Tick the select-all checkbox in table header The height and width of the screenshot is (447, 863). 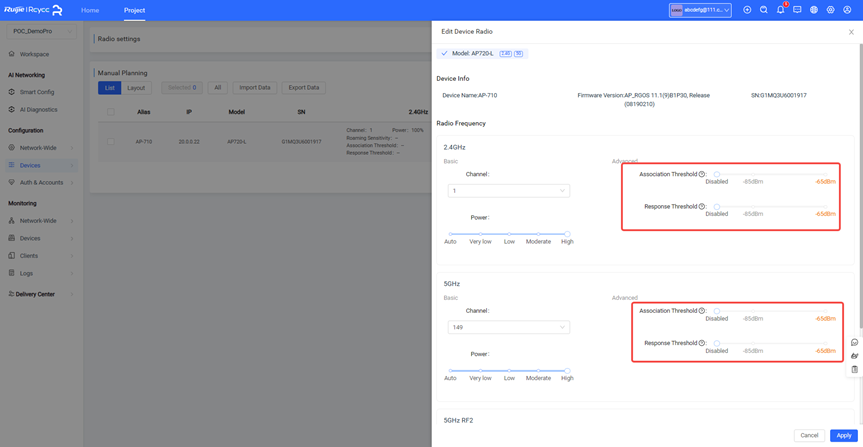(x=111, y=112)
